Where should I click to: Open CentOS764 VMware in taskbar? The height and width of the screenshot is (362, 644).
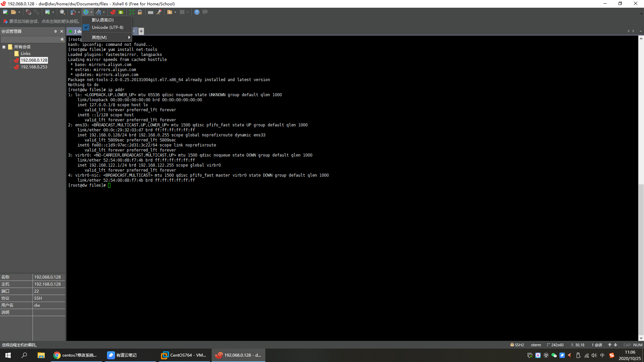click(x=184, y=355)
